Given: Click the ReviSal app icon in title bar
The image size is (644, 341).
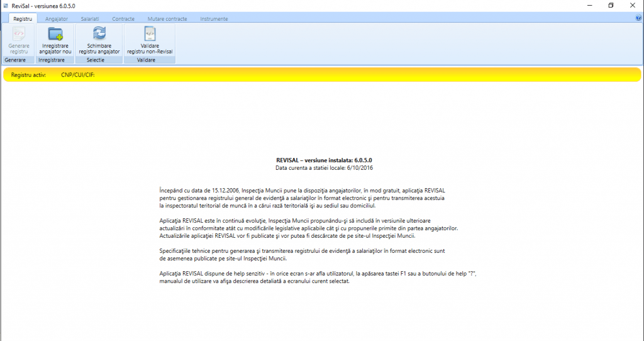Looking at the screenshot, I should click(6, 6).
